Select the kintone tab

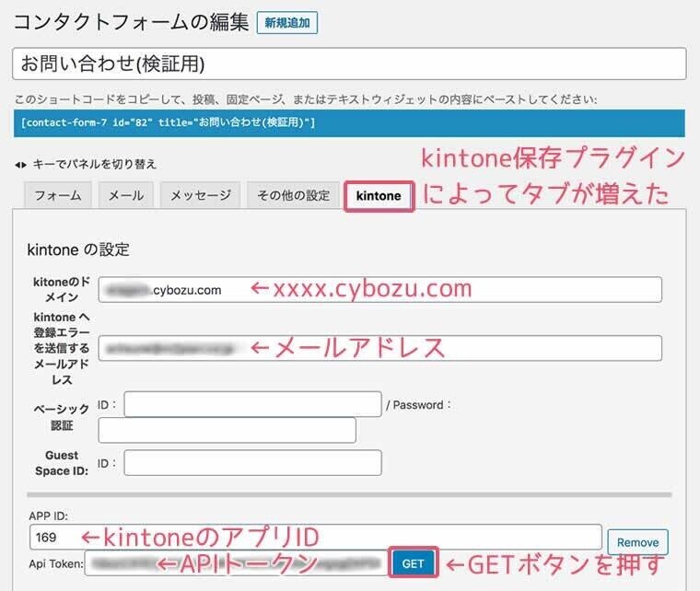tap(379, 196)
